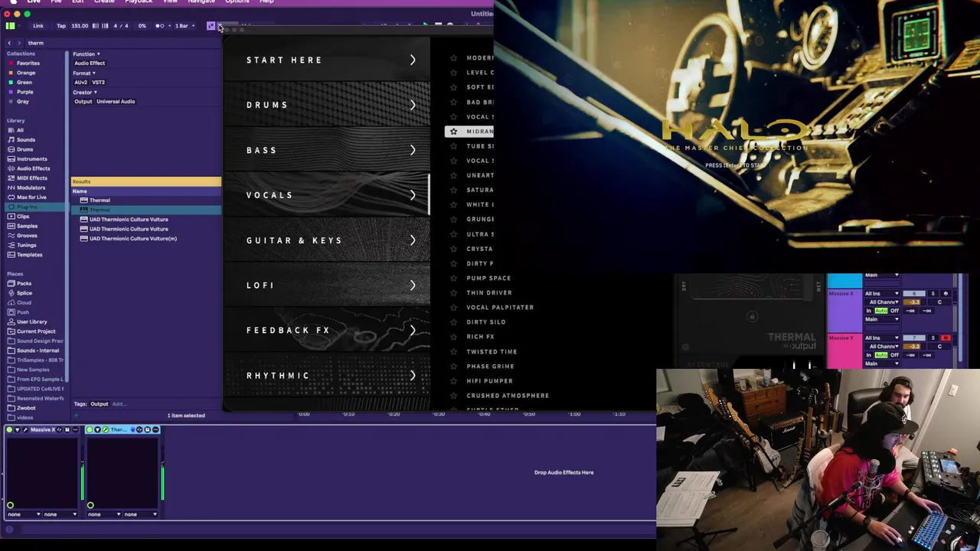Set purple Massive X monitor to Auto
The image size is (980, 551).
coord(881,311)
